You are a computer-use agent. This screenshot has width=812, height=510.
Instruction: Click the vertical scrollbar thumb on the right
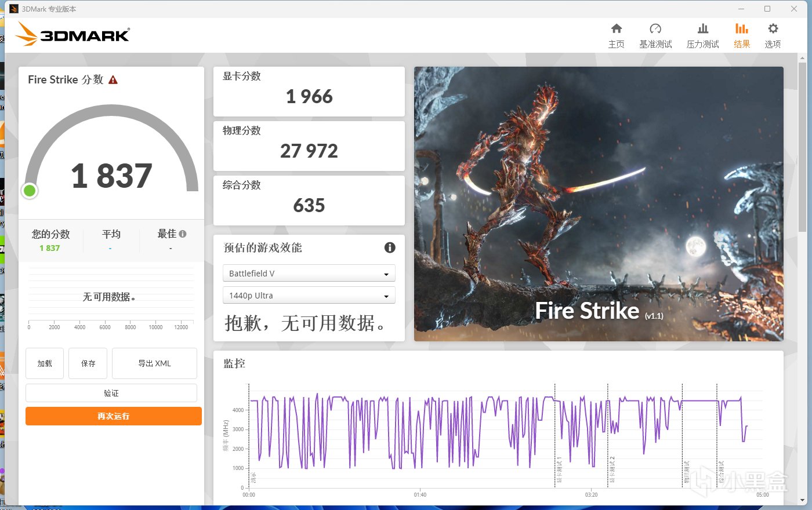(x=803, y=147)
